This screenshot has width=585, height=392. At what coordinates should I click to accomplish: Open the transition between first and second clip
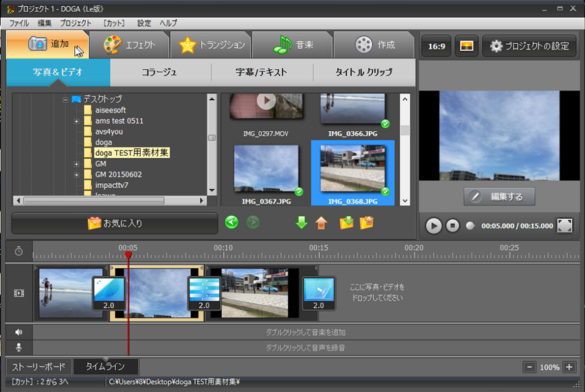pyautogui.click(x=108, y=293)
